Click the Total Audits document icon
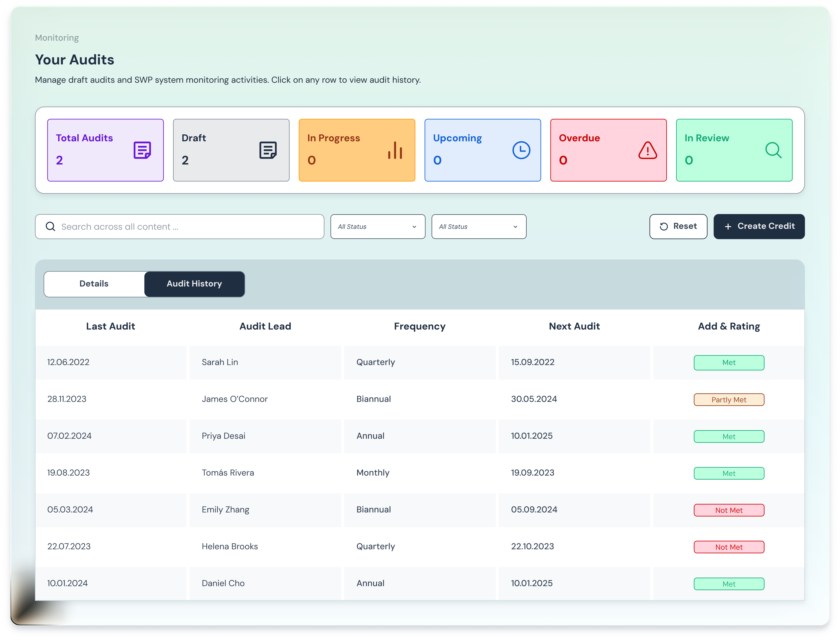 tap(142, 150)
